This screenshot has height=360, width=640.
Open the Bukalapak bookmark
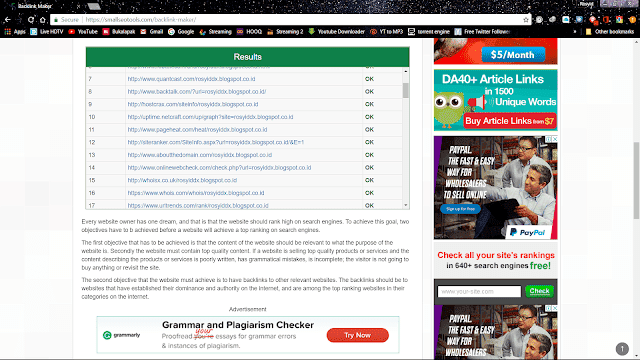118,31
